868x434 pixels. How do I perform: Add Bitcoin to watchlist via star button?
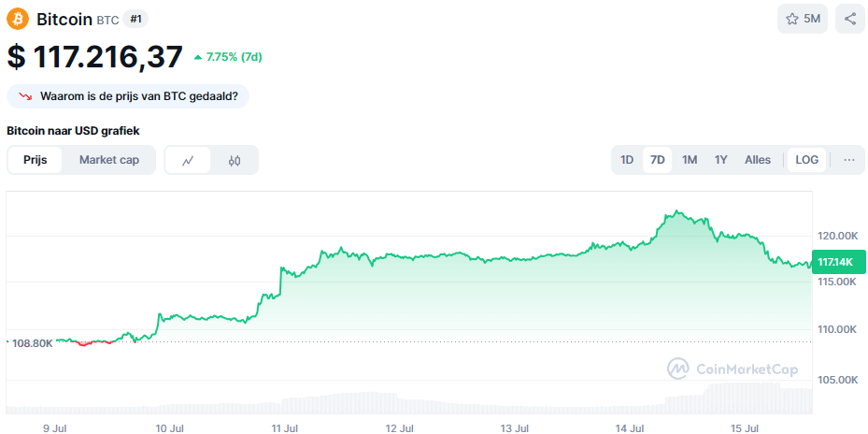pos(803,19)
